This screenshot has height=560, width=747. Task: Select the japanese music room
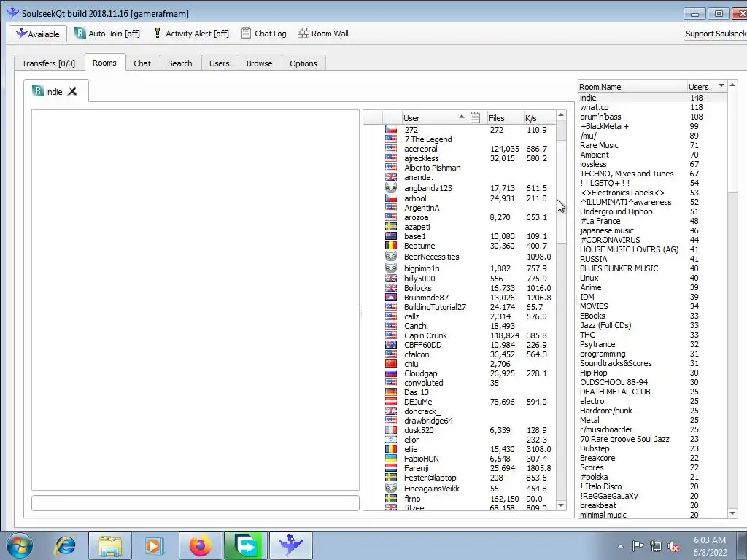[x=653, y=230]
